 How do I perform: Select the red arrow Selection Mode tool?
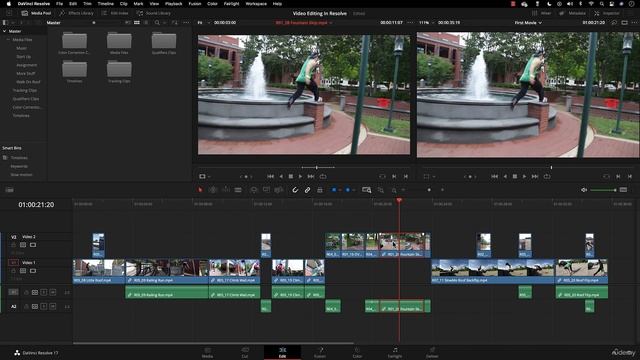click(200, 190)
